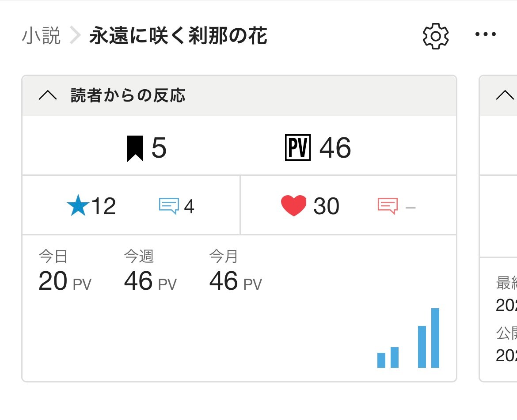Click the 読者からの反応 panel header title
The height and width of the screenshot is (420, 517).
coord(128,95)
